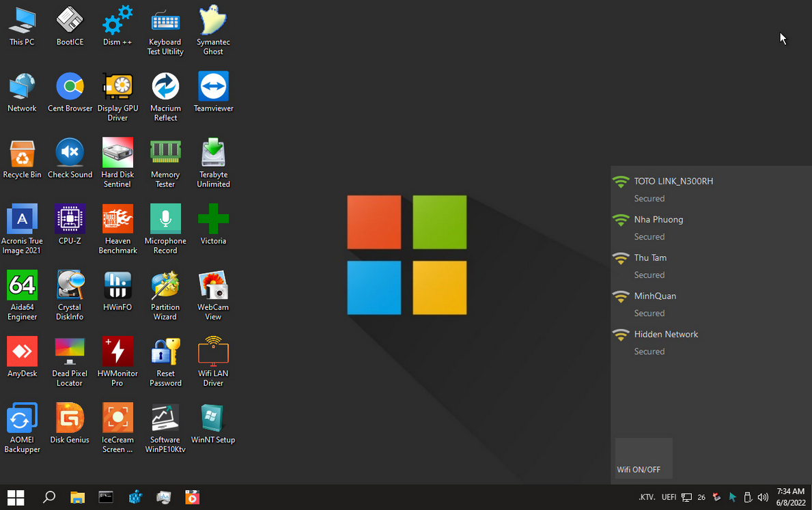
Task: Launch Symantec Ghost
Action: point(213,30)
